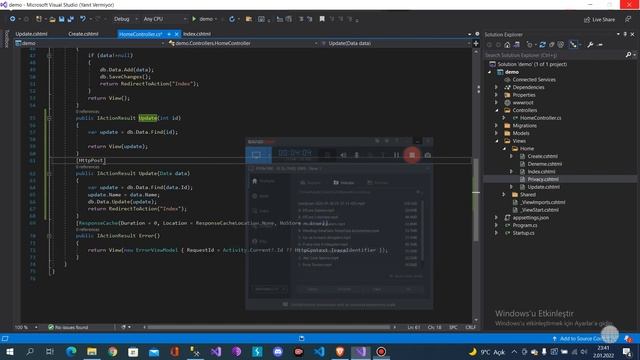Stop recording with the red stop button
Image resolution: width=640 pixels, height=360 pixels.
coord(412,155)
